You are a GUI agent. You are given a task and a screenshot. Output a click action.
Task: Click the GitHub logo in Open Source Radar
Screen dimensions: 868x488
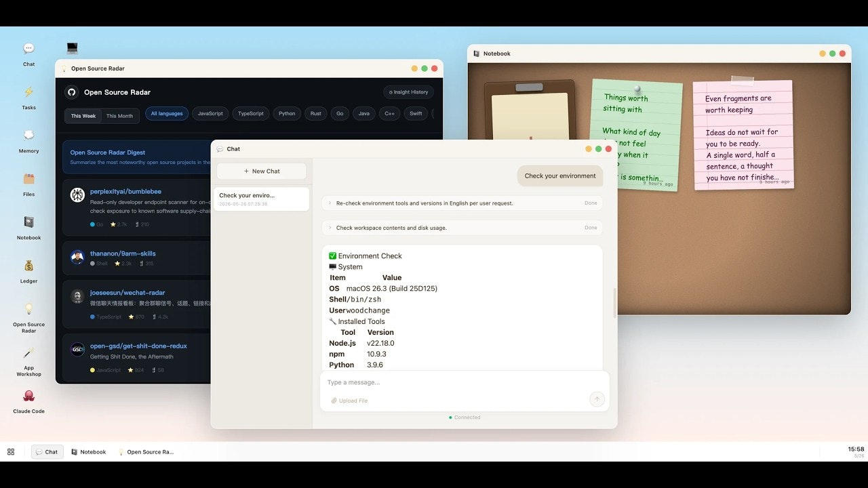[x=71, y=92]
